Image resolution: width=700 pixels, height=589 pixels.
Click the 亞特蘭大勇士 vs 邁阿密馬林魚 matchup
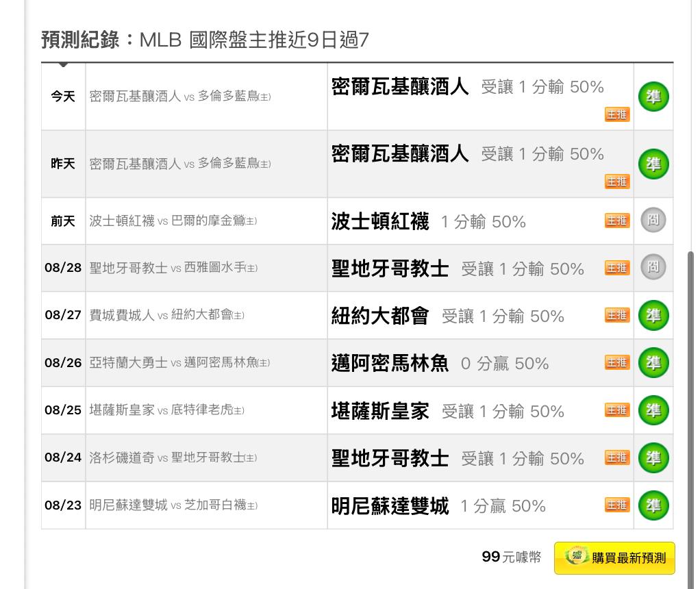(179, 362)
